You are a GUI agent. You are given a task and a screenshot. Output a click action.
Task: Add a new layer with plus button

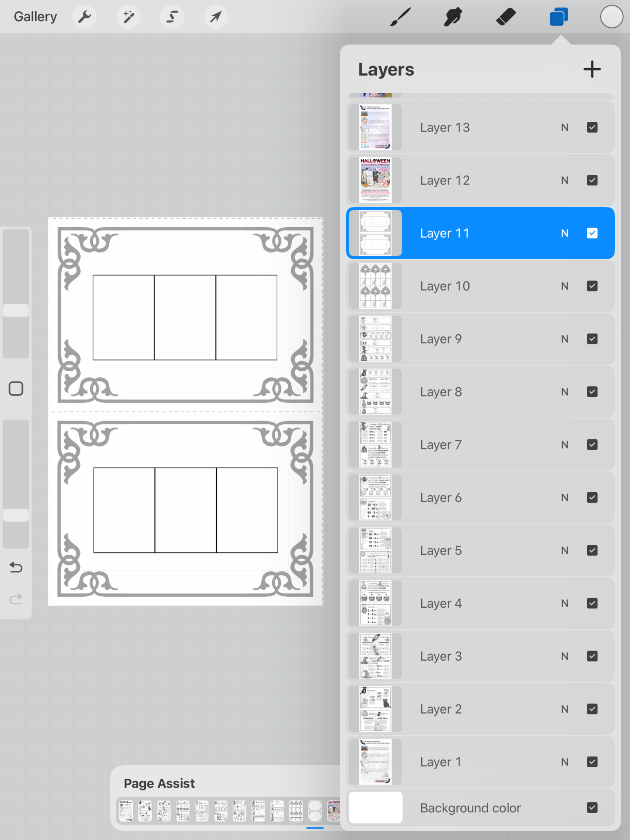point(592,69)
